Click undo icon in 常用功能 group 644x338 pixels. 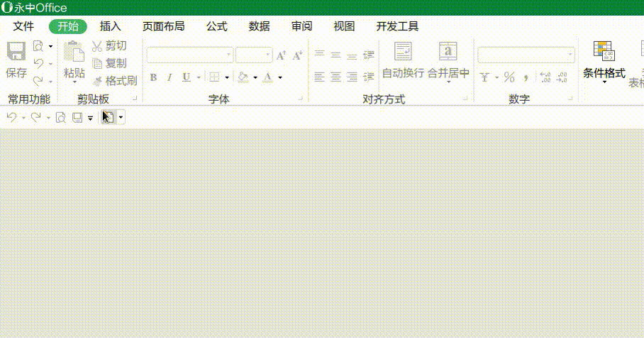(38, 63)
